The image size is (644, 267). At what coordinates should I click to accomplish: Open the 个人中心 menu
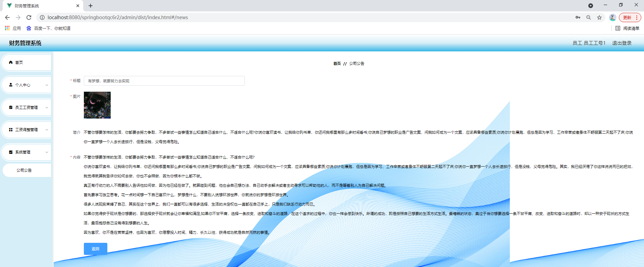click(x=26, y=85)
